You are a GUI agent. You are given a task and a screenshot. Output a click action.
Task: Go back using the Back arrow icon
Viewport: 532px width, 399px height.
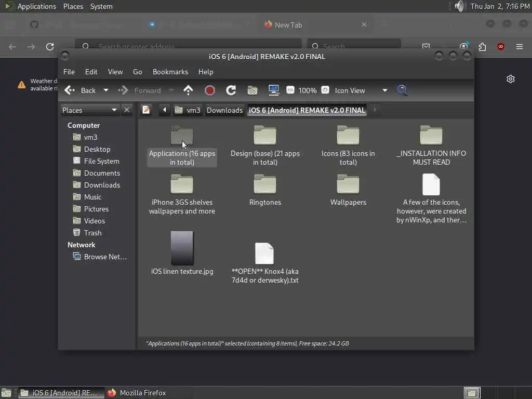coord(70,90)
